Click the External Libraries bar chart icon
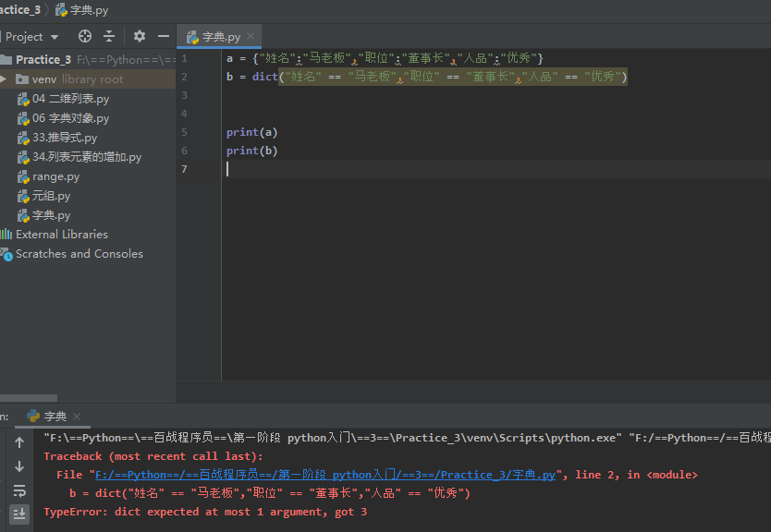 [6, 235]
